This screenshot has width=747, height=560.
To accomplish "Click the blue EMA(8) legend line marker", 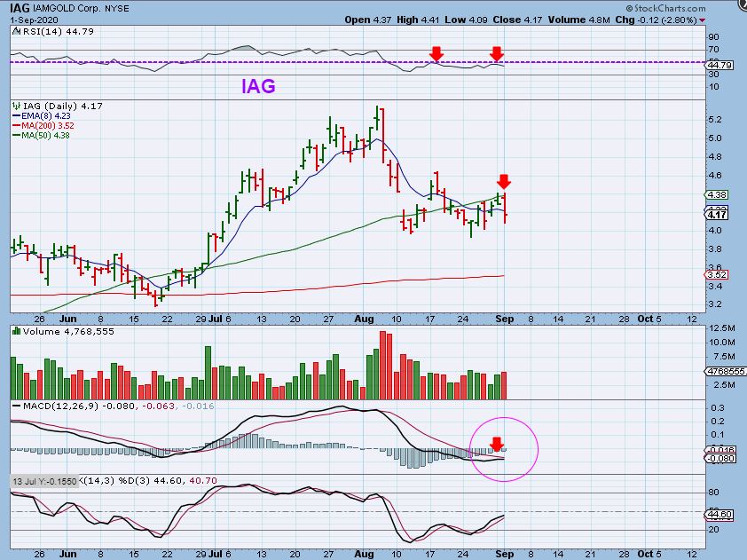I will (x=16, y=116).
